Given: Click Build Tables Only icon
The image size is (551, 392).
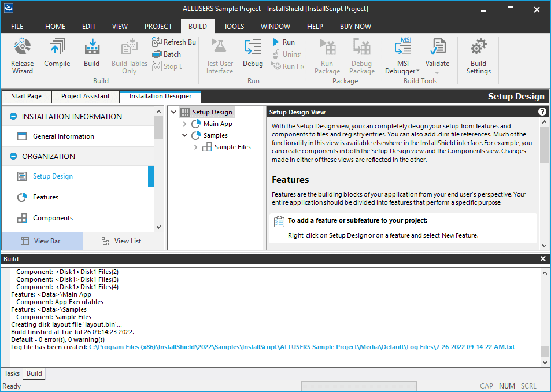Looking at the screenshot, I should [129, 47].
